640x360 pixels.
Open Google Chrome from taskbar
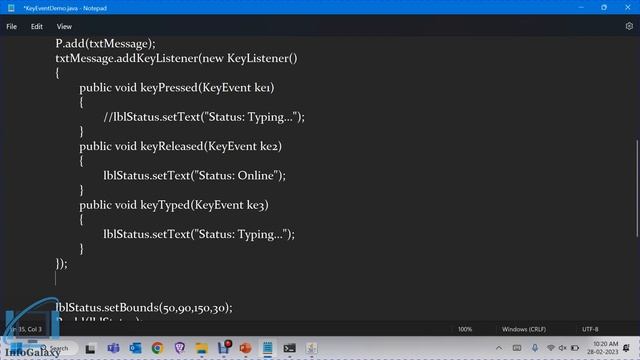(157, 348)
